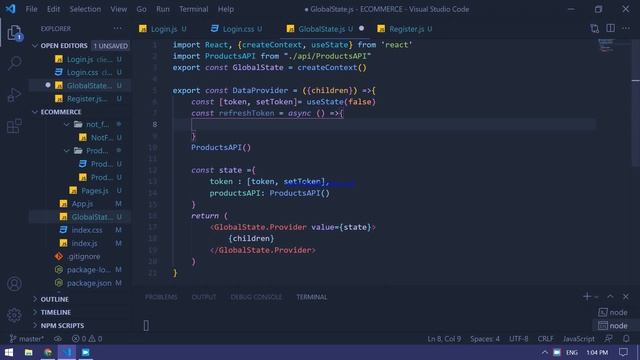
Task: Open the Selection menu
Action: (x=85, y=9)
